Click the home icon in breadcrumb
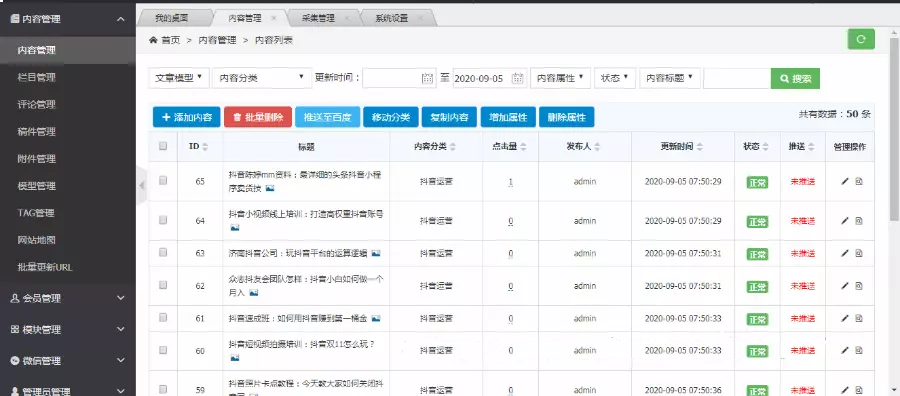 (x=153, y=40)
